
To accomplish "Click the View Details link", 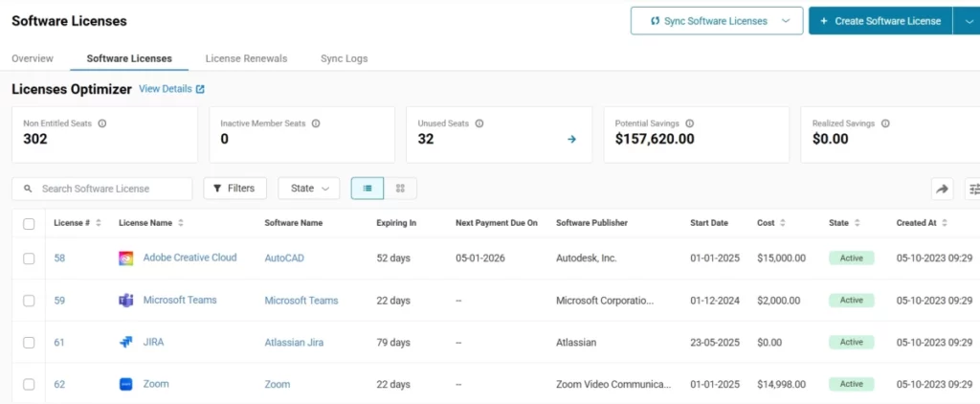I will pyautogui.click(x=165, y=89).
